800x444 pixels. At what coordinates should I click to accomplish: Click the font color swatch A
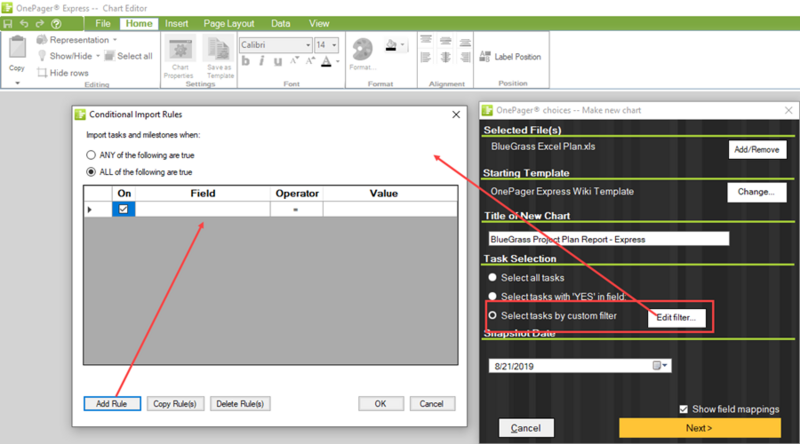click(327, 61)
